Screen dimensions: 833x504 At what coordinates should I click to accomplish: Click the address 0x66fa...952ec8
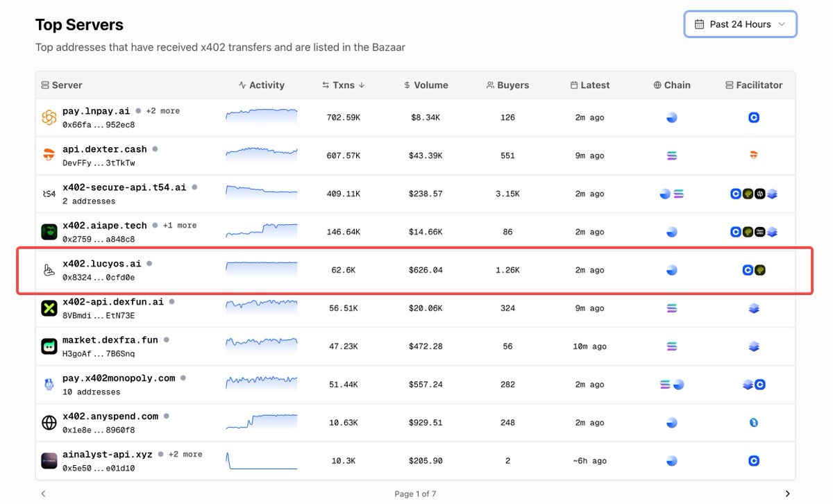(99, 125)
